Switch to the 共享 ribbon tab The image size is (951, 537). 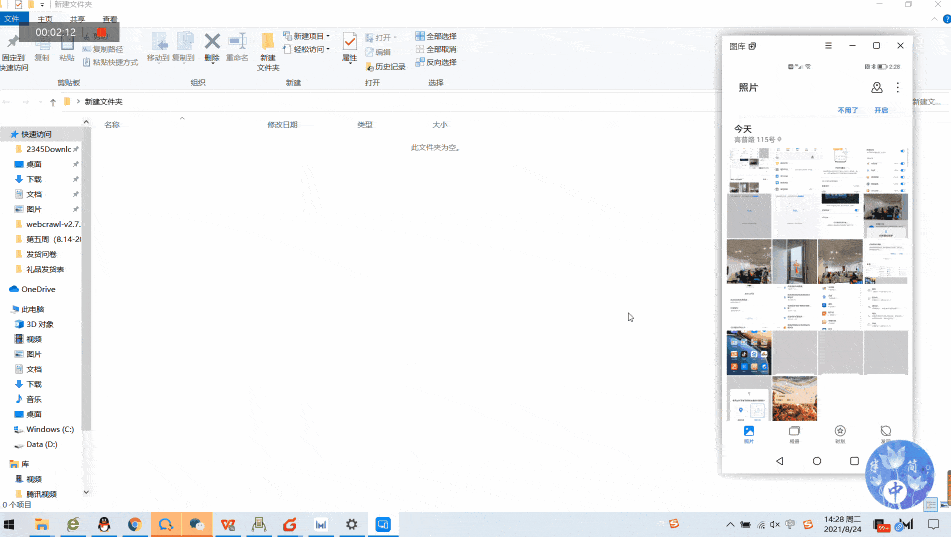click(78, 19)
